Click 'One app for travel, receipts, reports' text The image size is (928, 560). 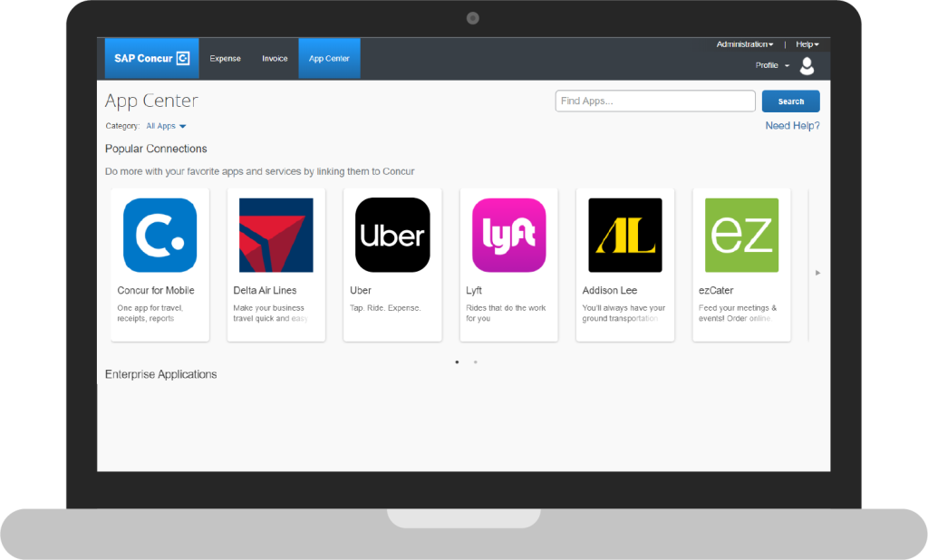[150, 314]
